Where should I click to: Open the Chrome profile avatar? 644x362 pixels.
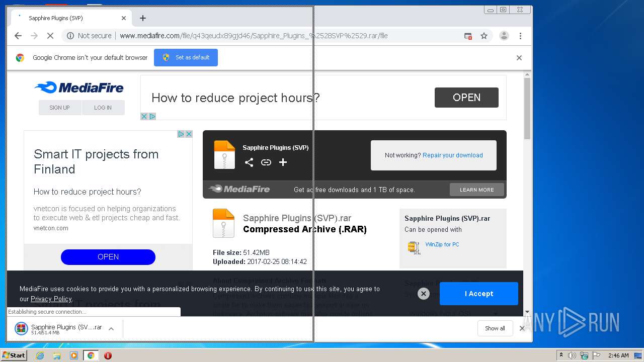pyautogui.click(x=504, y=36)
